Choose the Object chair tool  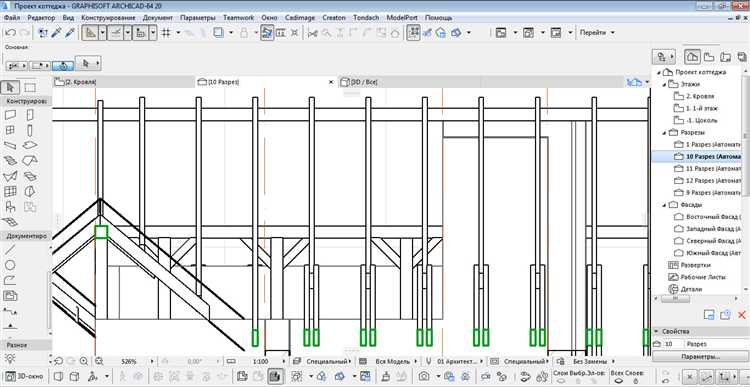[10, 207]
